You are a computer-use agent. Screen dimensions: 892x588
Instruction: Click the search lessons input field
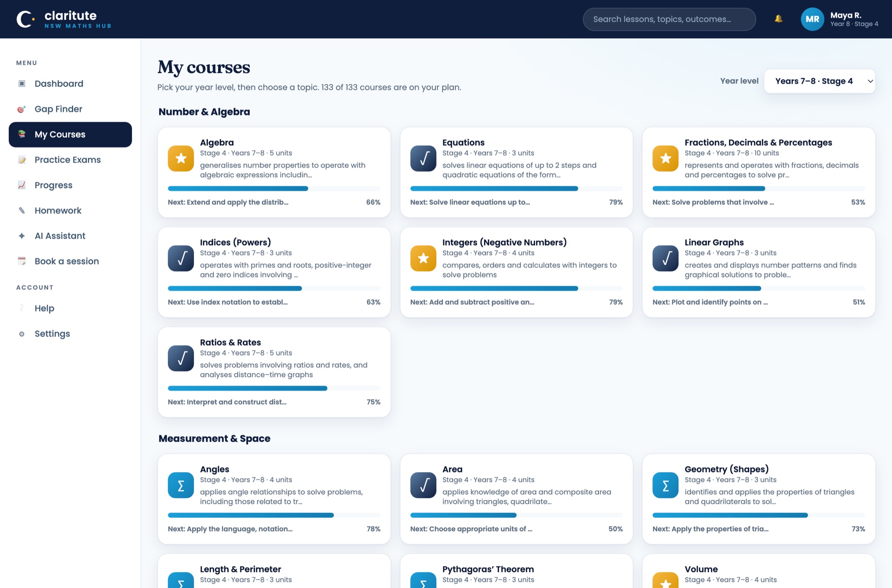[669, 19]
